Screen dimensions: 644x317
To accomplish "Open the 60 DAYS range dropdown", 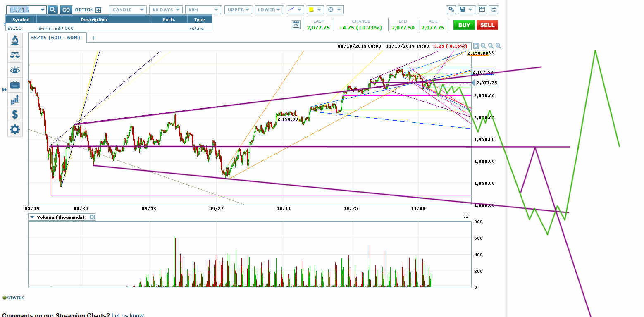I will click(166, 10).
